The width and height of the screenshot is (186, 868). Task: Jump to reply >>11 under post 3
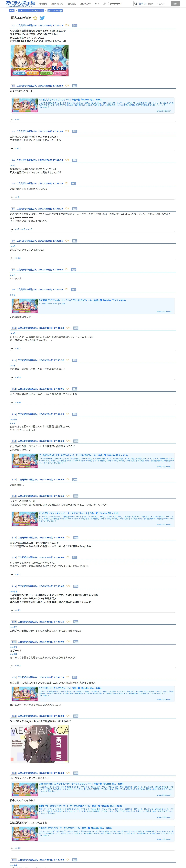[x=18, y=148]
